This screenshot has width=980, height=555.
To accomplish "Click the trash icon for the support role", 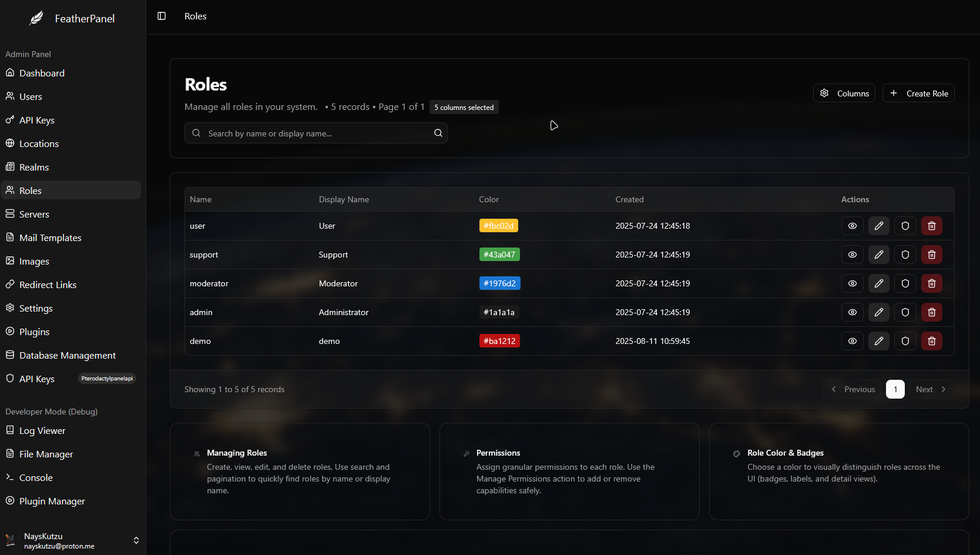I will 931,255.
